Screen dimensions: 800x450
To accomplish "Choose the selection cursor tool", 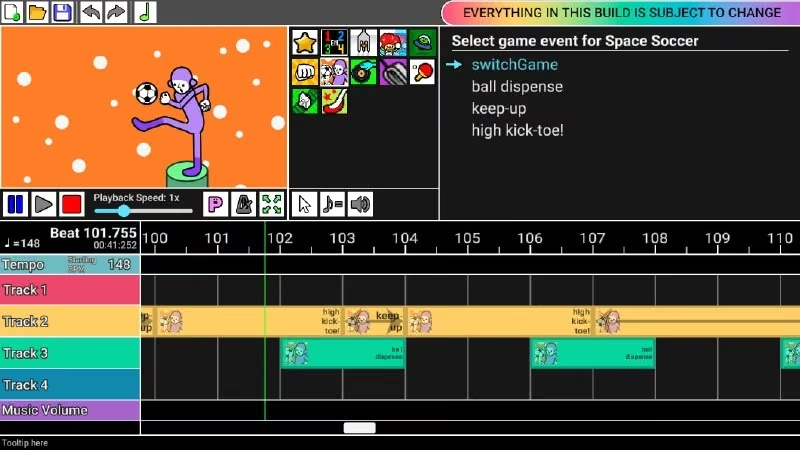I will coord(305,204).
